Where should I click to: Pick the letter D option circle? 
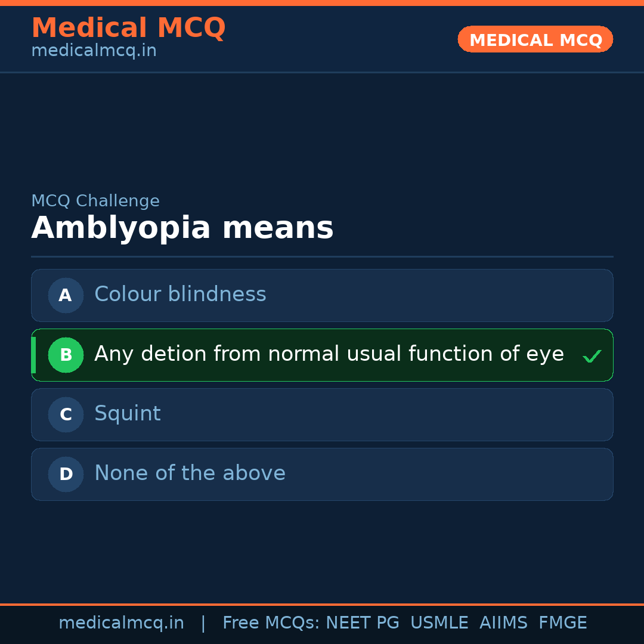point(66,474)
